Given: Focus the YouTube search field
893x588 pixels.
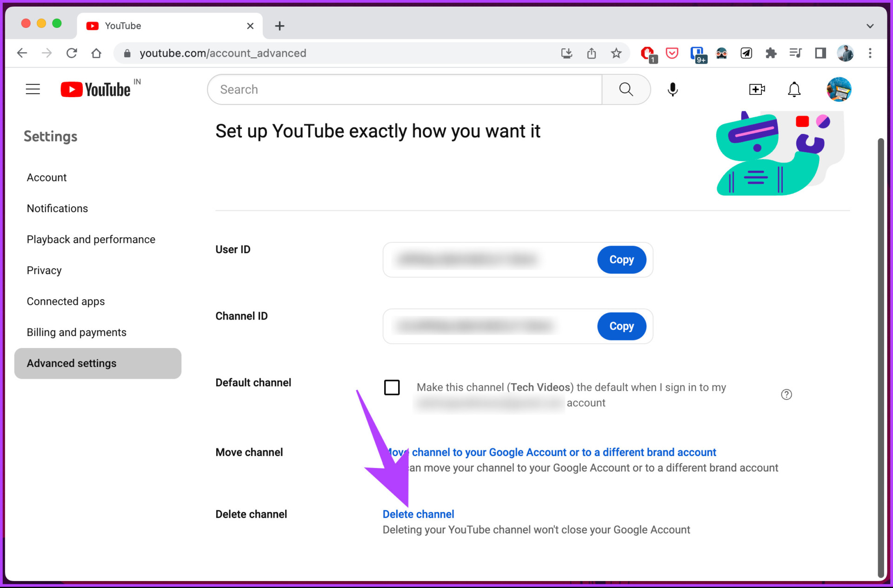Looking at the screenshot, I should 405,89.
